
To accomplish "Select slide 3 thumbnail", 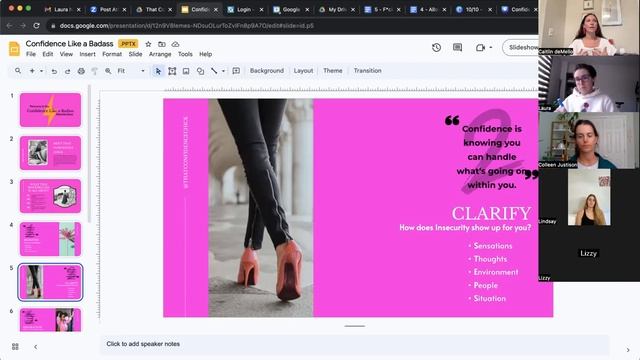I will point(50,196).
